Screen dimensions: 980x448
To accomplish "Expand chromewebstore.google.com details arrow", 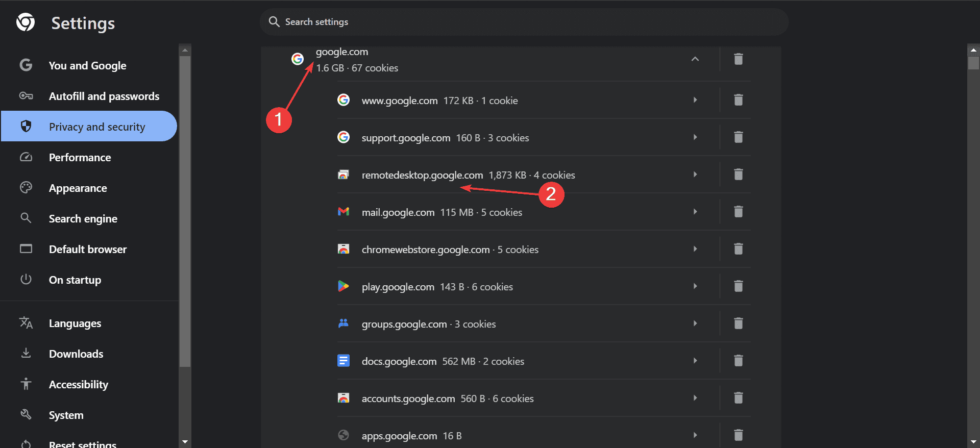I will (695, 249).
